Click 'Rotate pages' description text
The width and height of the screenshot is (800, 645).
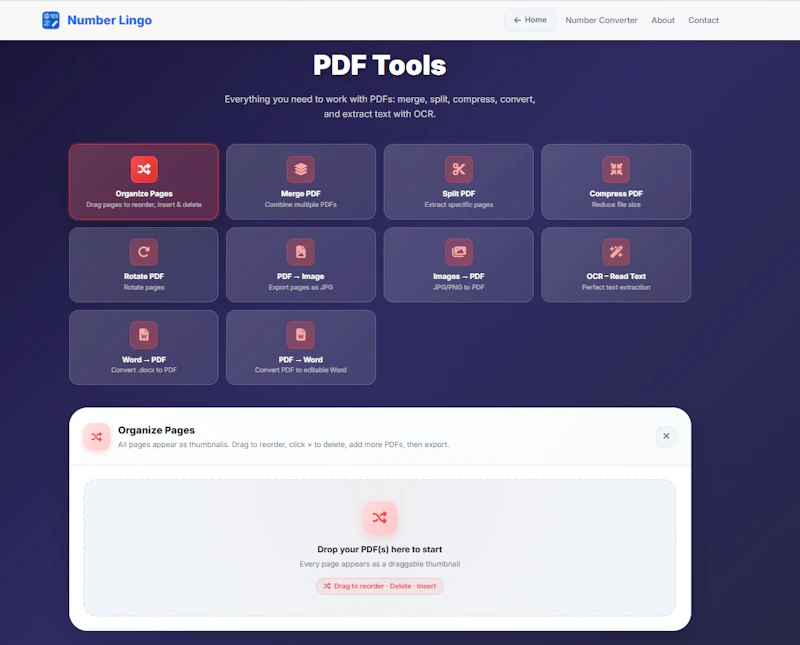pyautogui.click(x=144, y=287)
